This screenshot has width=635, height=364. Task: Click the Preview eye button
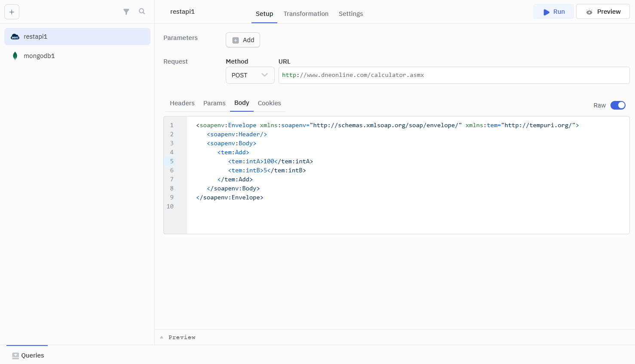click(603, 12)
